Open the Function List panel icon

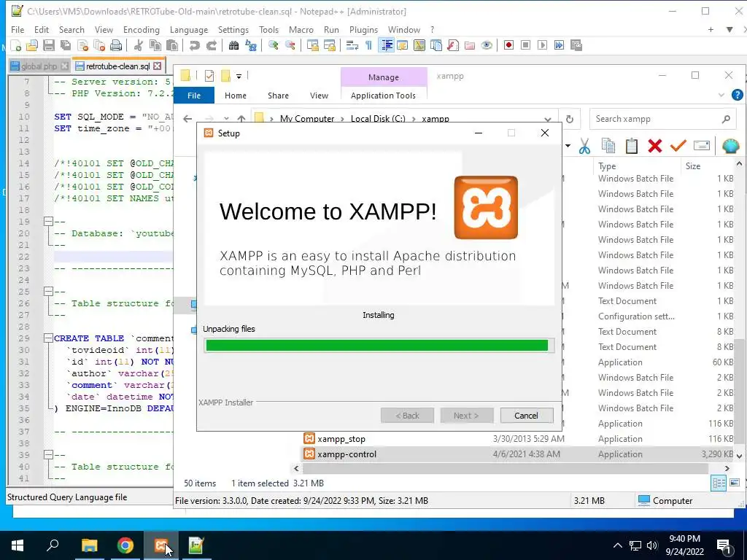pos(452,45)
